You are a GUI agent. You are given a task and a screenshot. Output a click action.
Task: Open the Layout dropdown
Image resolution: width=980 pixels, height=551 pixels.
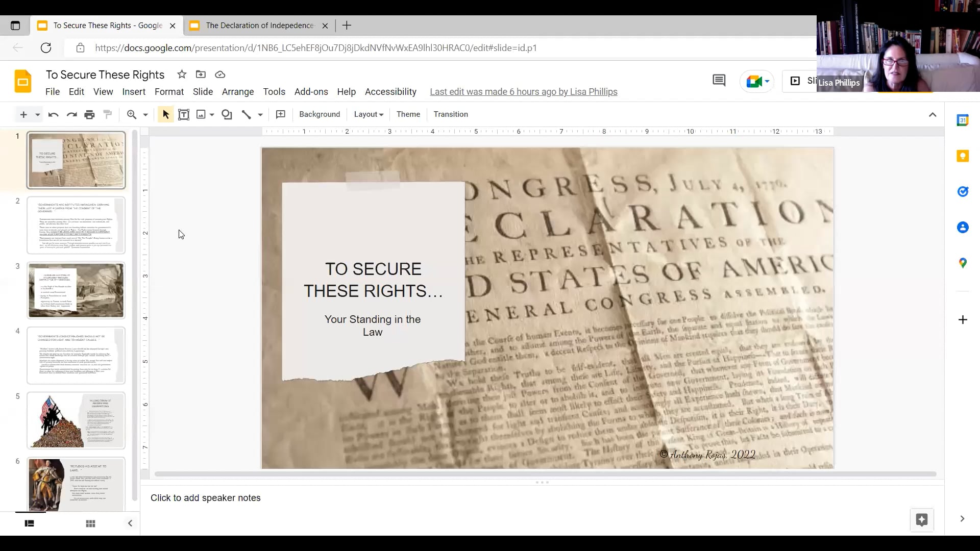pyautogui.click(x=369, y=114)
